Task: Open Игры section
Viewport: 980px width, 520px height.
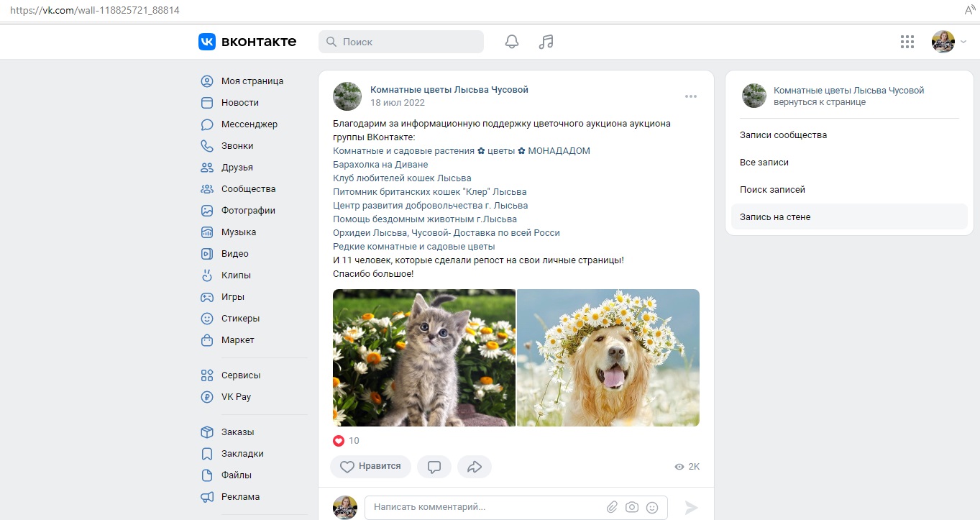Action: 233,297
